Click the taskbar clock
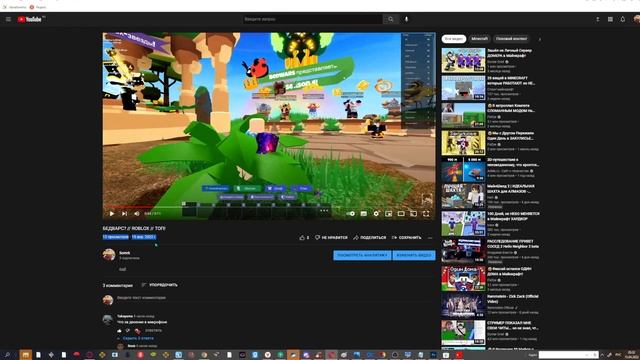The height and width of the screenshot is (360, 640). (632, 354)
